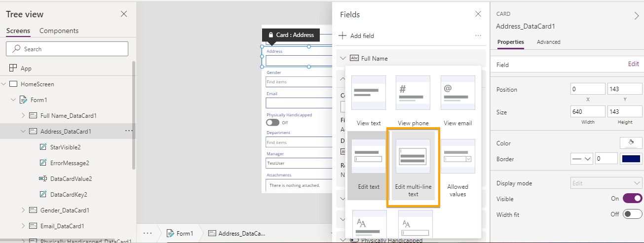This screenshot has height=243, width=644.
Task: Click the tree view Search box
Action: (67, 49)
